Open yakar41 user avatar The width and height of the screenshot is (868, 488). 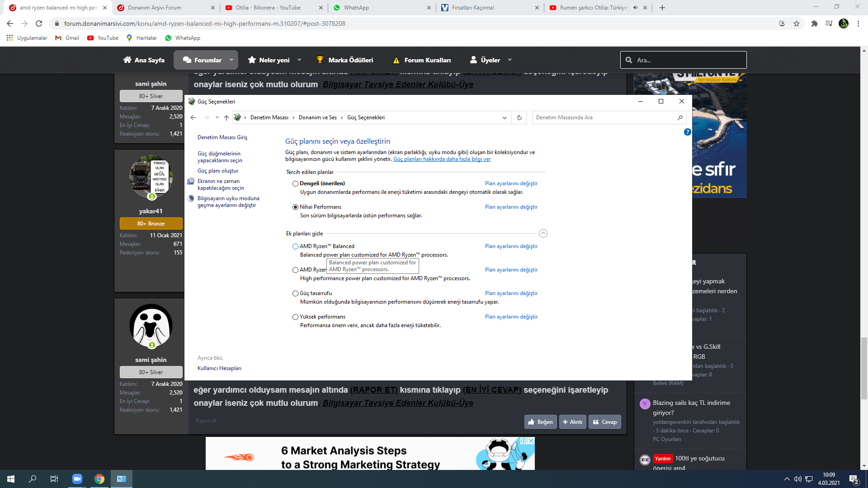click(151, 177)
